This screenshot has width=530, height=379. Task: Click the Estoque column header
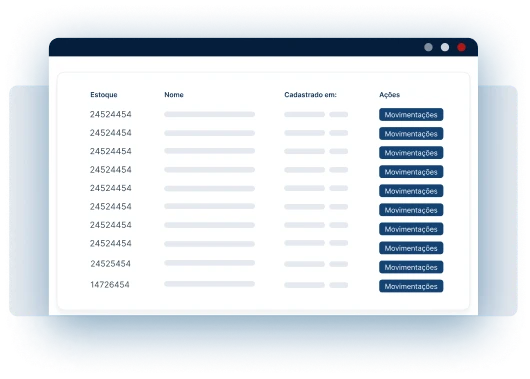(x=104, y=95)
